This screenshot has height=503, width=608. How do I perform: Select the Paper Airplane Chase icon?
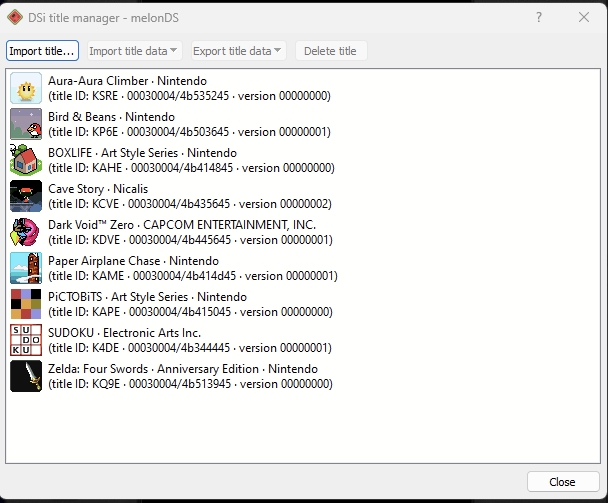(25, 268)
